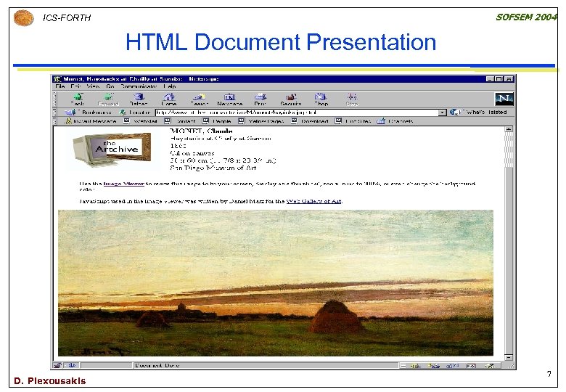566x392 pixels.
Task: Go back using the Back toolbar icon
Action: 78,99
